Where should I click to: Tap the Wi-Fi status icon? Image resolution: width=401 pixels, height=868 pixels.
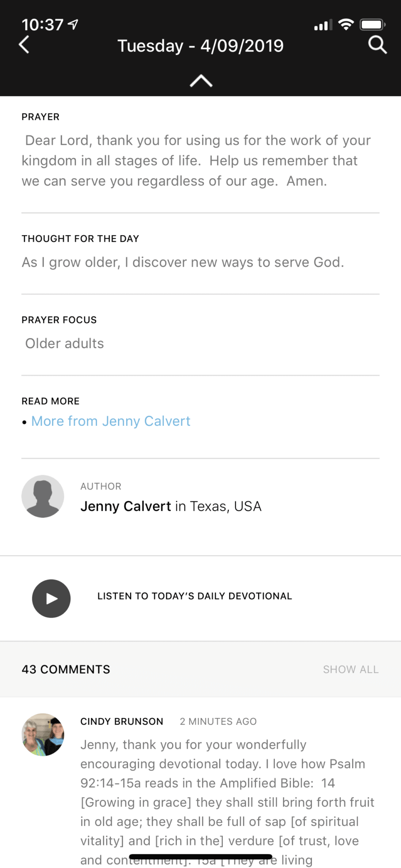(x=346, y=25)
